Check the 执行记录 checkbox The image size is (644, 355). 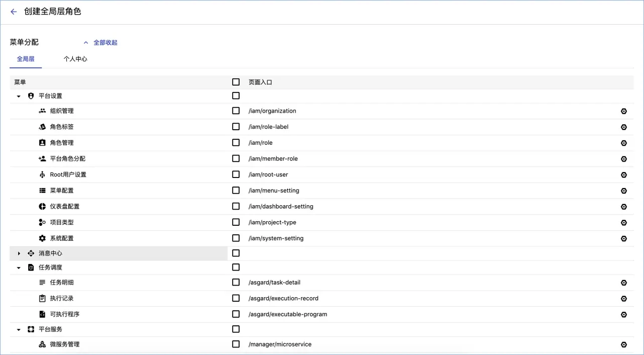[236, 298]
